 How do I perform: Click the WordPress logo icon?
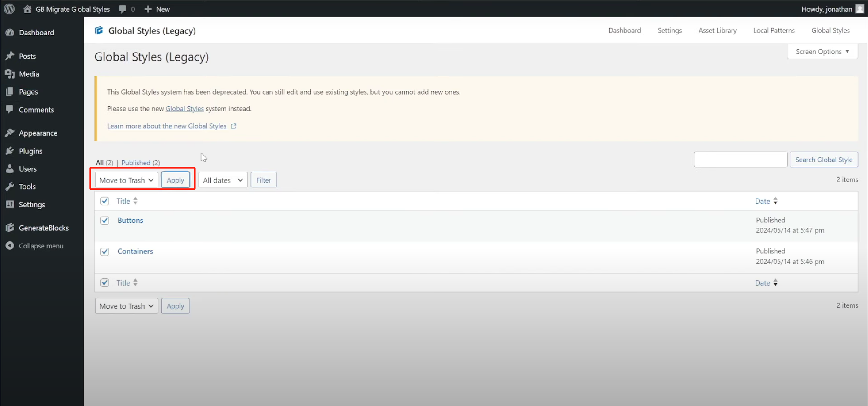pyautogui.click(x=9, y=9)
